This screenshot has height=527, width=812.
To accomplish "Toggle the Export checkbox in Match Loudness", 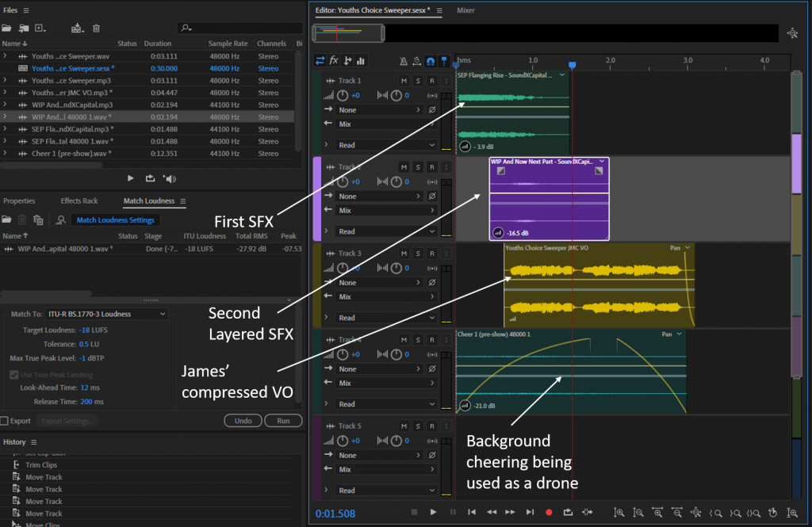I will coord(5,421).
